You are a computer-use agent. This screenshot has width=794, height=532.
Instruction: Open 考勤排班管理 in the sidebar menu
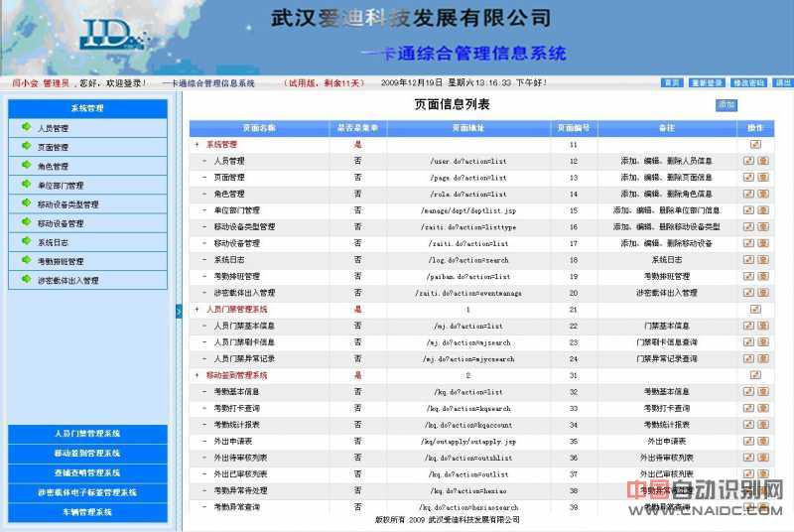(61, 262)
